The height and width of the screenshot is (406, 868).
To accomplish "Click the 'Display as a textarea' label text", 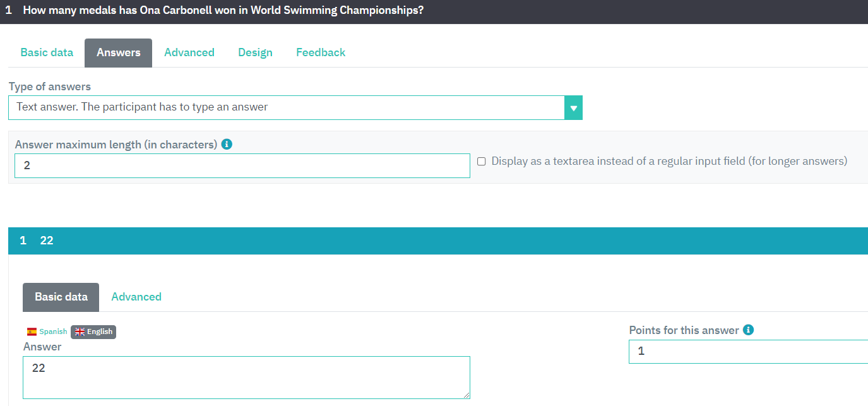I will 669,161.
